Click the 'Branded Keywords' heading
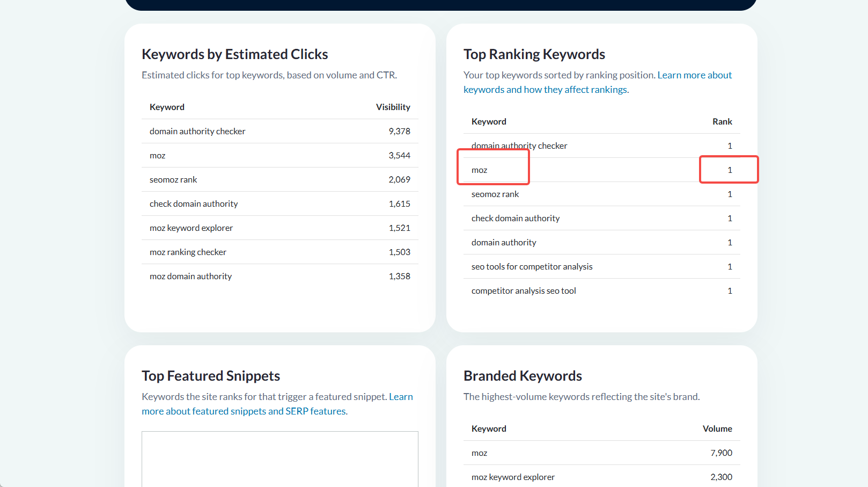 click(x=523, y=376)
